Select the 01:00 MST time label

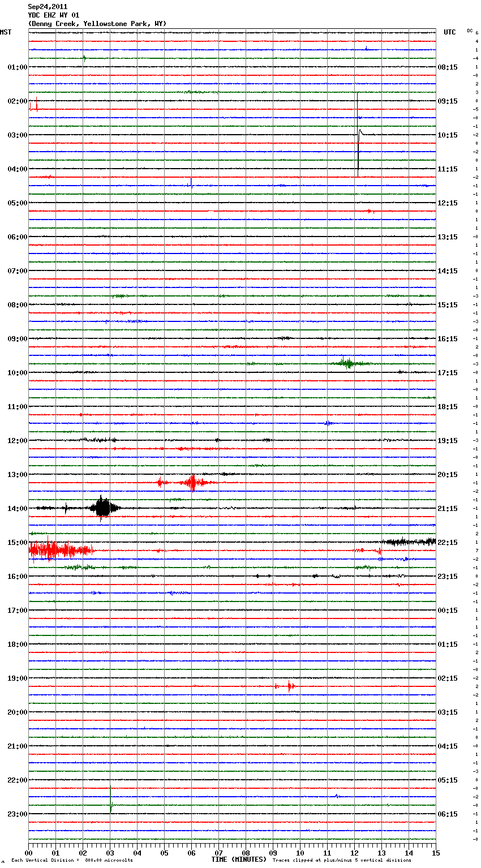[17, 67]
